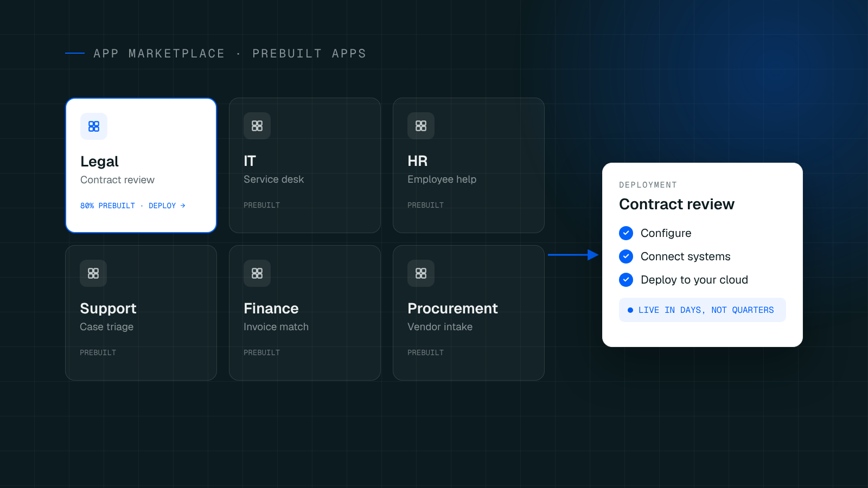Click the Case triage subtitle
868x488 pixels.
tap(107, 327)
